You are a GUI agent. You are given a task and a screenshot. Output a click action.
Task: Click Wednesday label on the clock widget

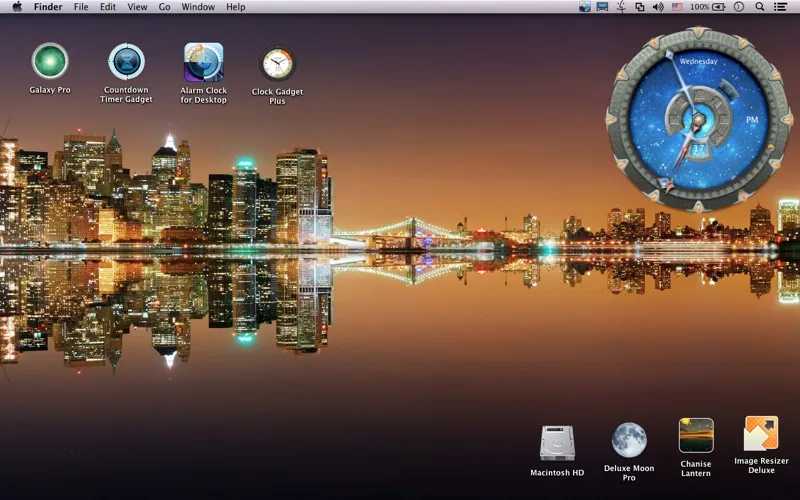tap(698, 61)
